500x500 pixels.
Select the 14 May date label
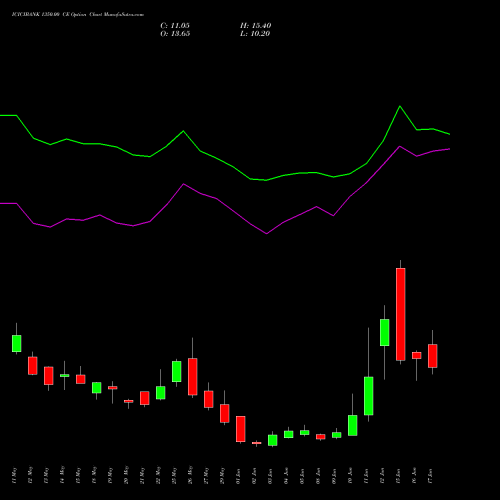point(63,476)
